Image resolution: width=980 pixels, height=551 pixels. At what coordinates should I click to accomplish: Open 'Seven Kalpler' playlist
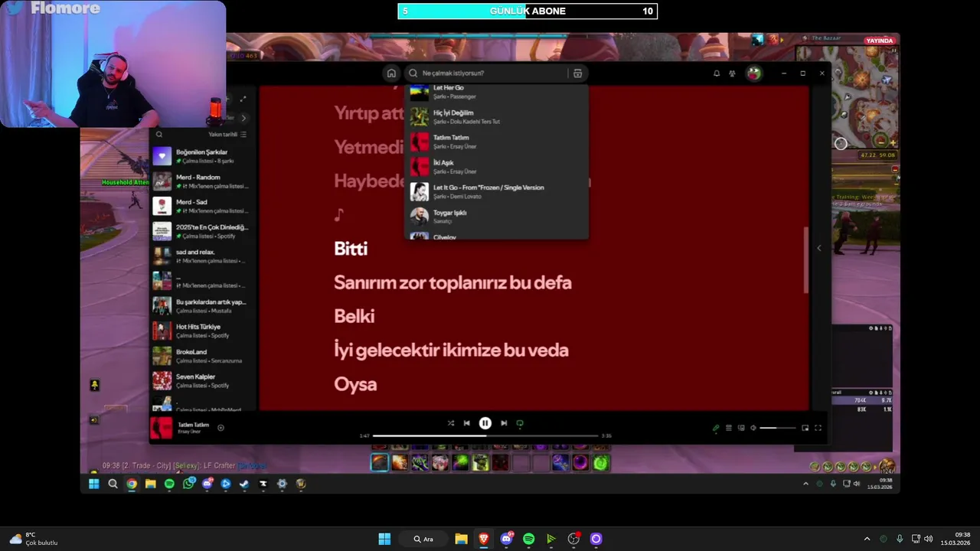click(x=202, y=381)
